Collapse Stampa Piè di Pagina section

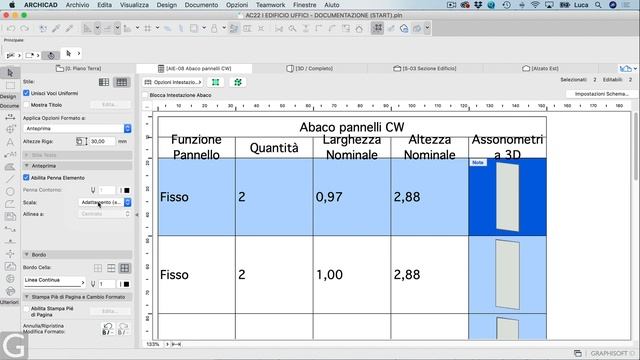click(x=78, y=297)
